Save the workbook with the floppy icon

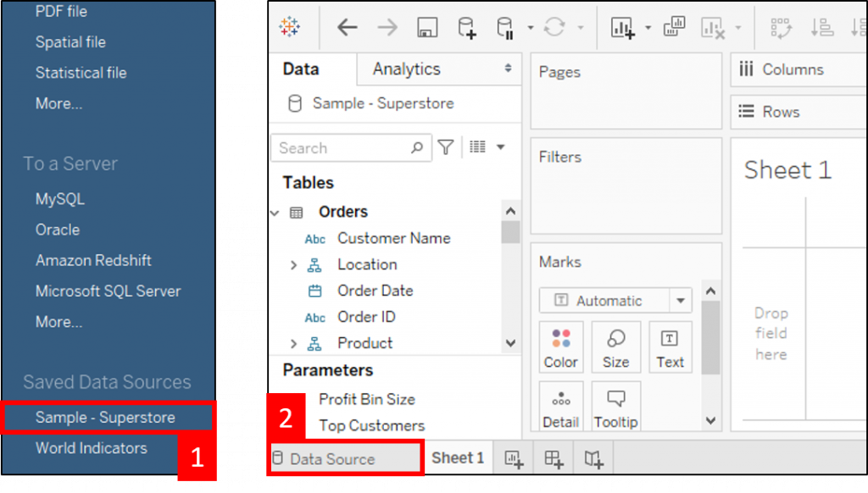tap(427, 27)
